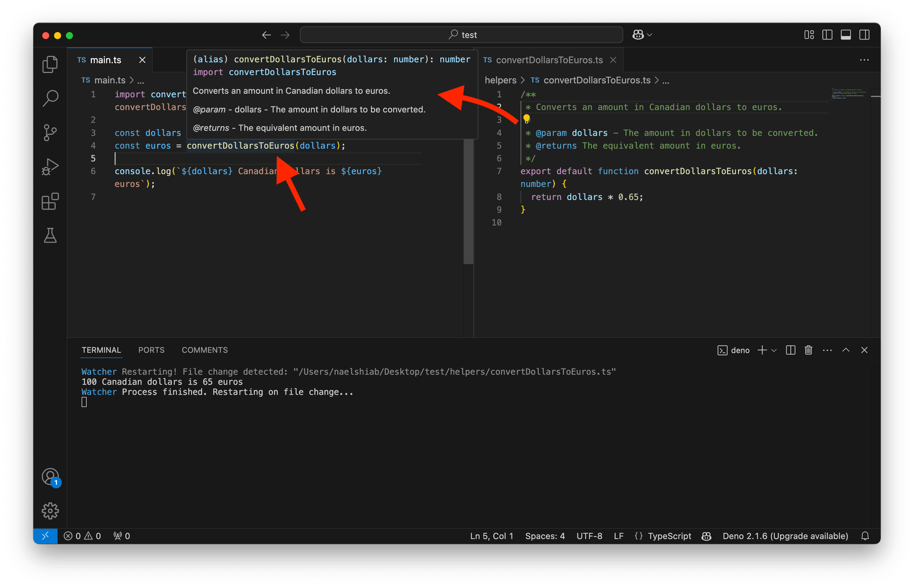914x588 pixels.
Task: Go forward with the right arrow
Action: tap(285, 35)
